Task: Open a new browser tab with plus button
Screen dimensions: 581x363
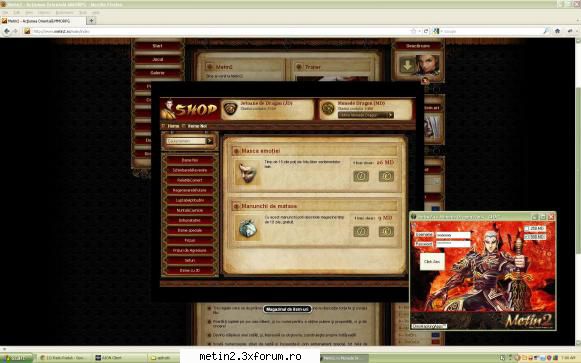Action: click(x=91, y=21)
